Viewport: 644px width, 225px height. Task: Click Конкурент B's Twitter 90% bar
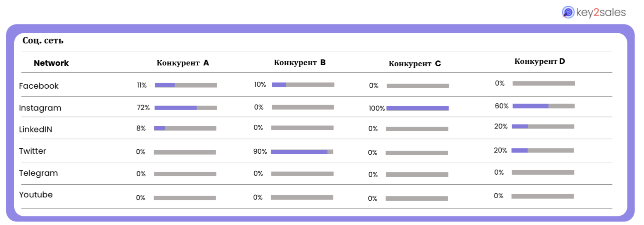(x=302, y=152)
